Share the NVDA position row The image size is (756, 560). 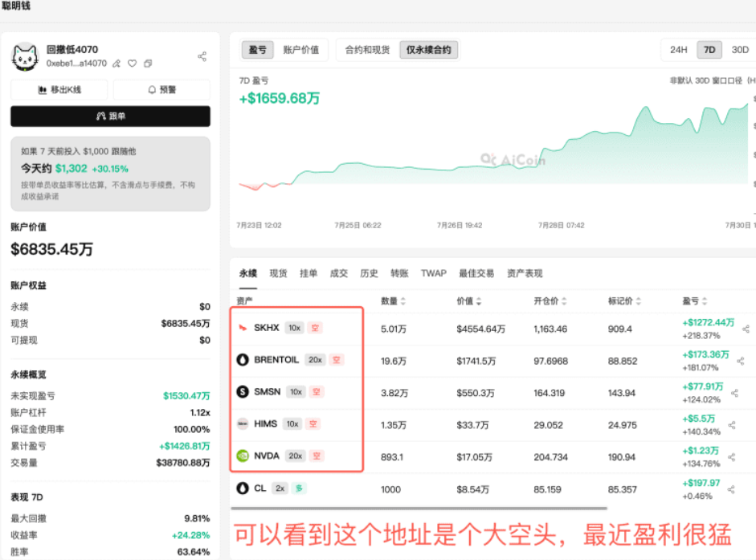coord(731,457)
